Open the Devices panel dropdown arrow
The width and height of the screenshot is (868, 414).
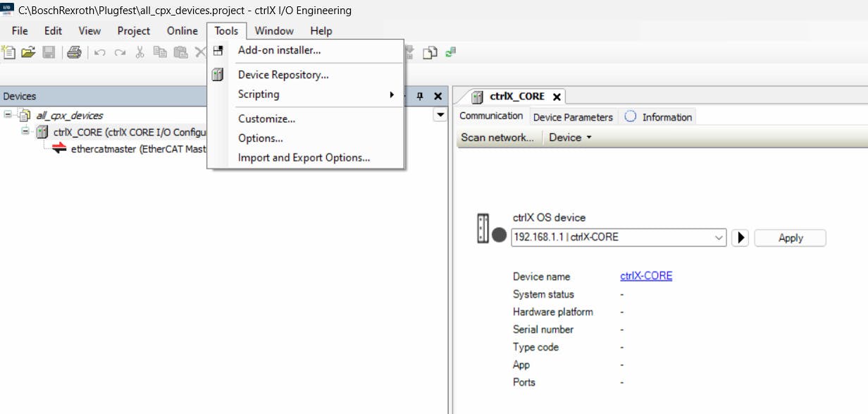(x=440, y=115)
